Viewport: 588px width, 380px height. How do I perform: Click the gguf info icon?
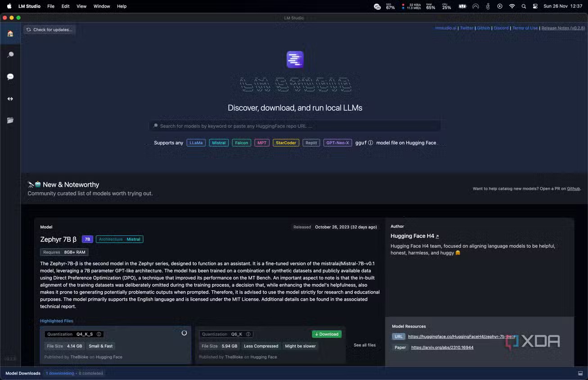(370, 143)
